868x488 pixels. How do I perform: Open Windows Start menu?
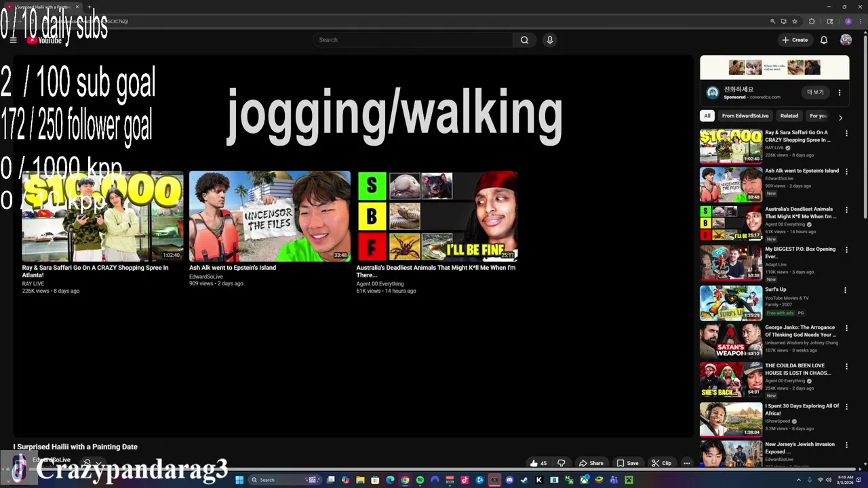point(239,480)
